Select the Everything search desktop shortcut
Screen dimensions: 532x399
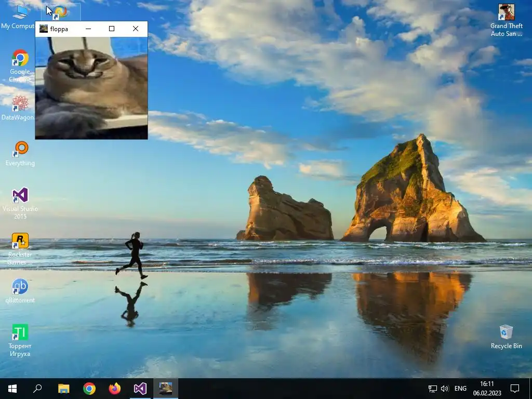[x=20, y=153]
